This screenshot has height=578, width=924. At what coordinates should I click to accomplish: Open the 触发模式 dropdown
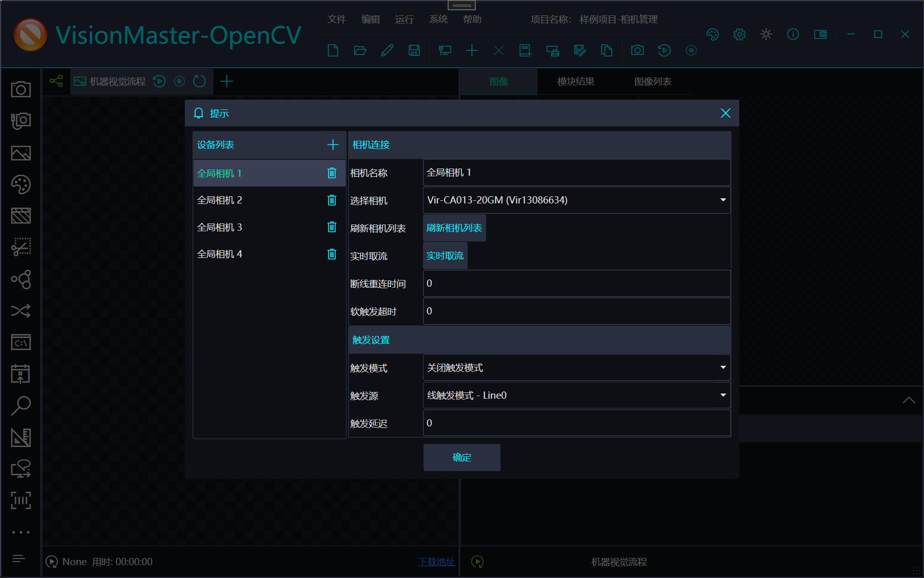point(576,367)
